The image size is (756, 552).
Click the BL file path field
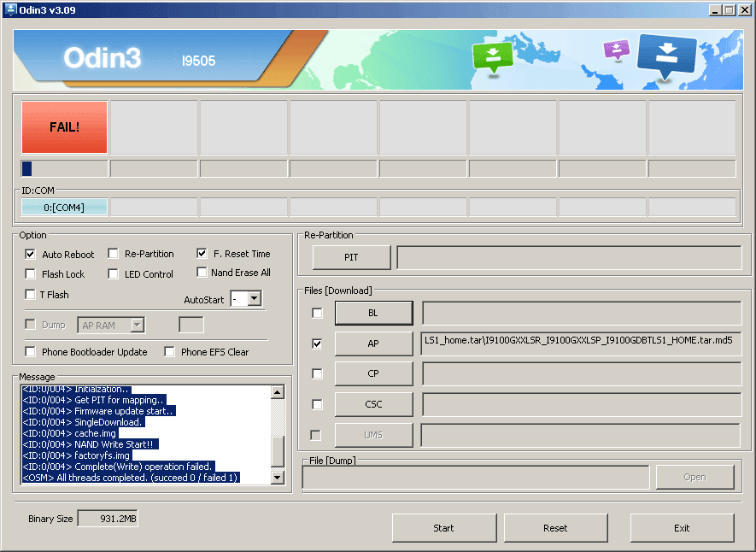pyautogui.click(x=582, y=314)
